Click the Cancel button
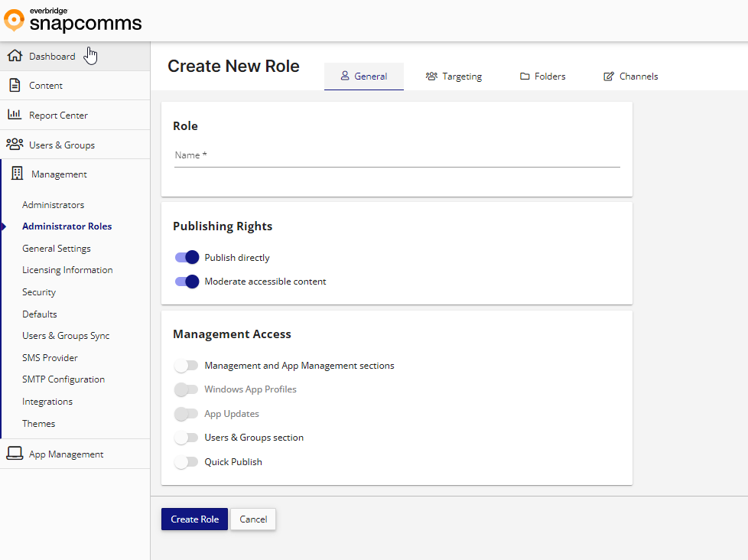The height and width of the screenshot is (560, 748). coord(253,519)
